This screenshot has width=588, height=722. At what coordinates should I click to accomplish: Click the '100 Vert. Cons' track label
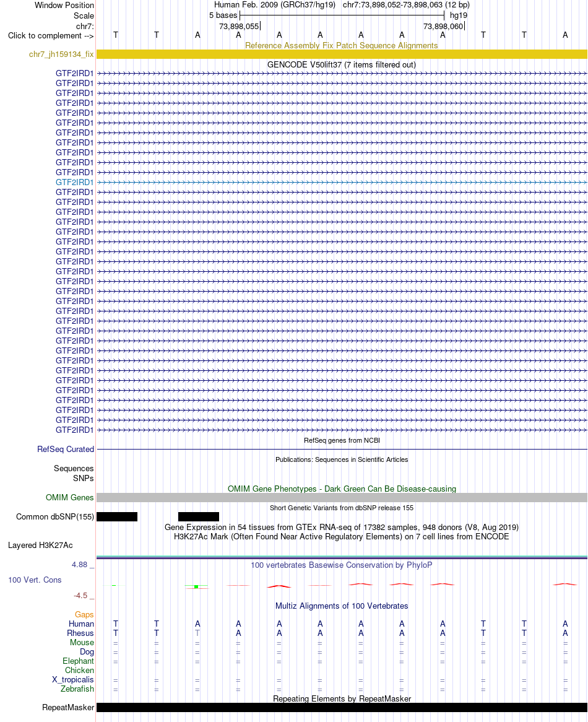tap(35, 580)
